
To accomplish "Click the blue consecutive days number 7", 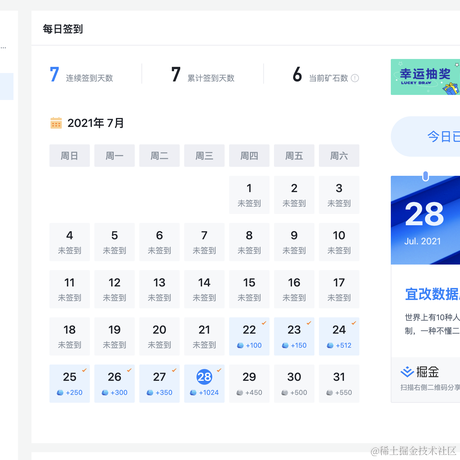I will point(55,74).
